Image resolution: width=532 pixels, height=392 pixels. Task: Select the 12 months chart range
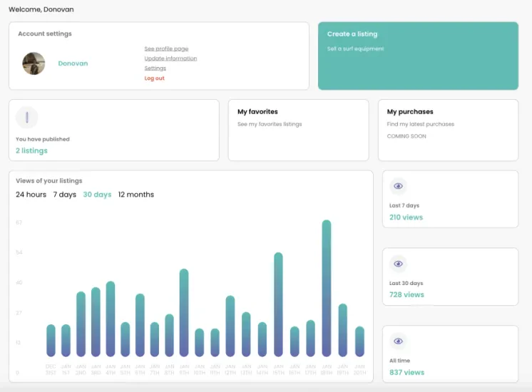click(x=136, y=195)
